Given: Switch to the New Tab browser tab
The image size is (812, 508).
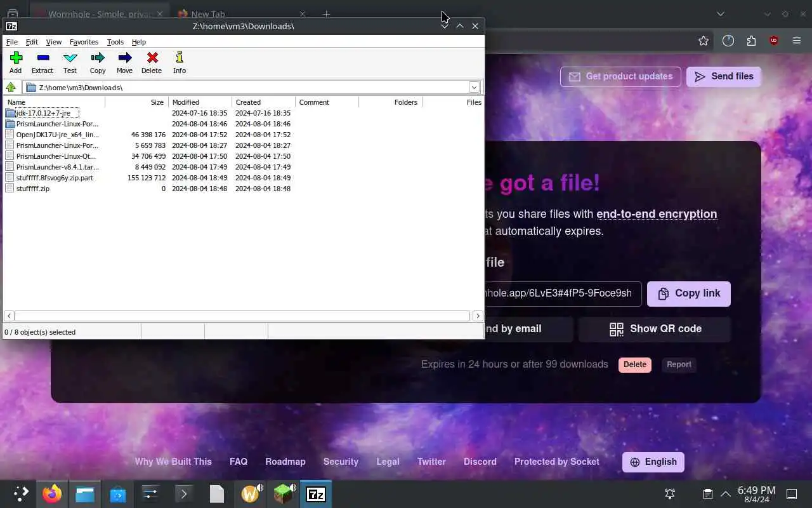Looking at the screenshot, I should tap(241, 13).
